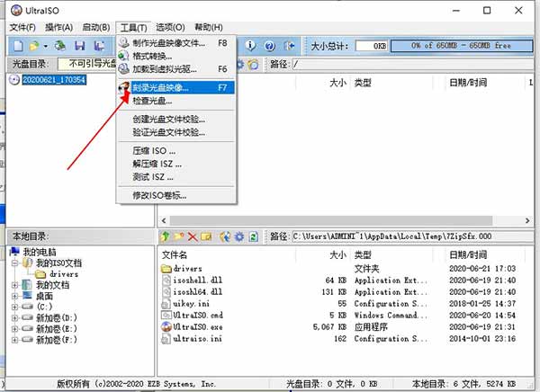Click the New folder icon in local toolbar
This screenshot has width=540, height=392.
tap(179, 236)
